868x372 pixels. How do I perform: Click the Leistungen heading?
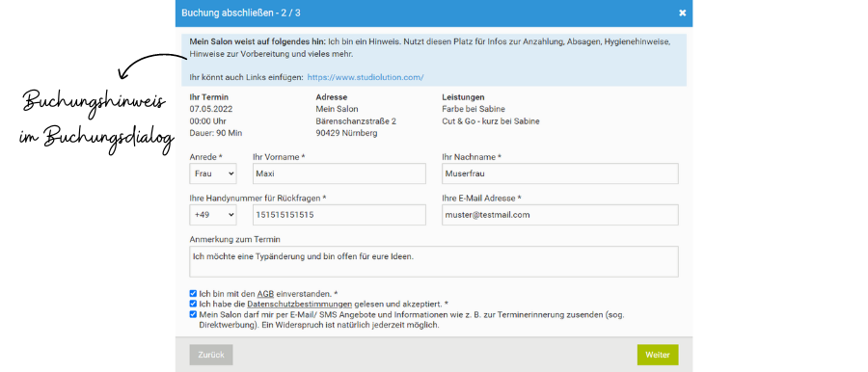[x=463, y=97]
